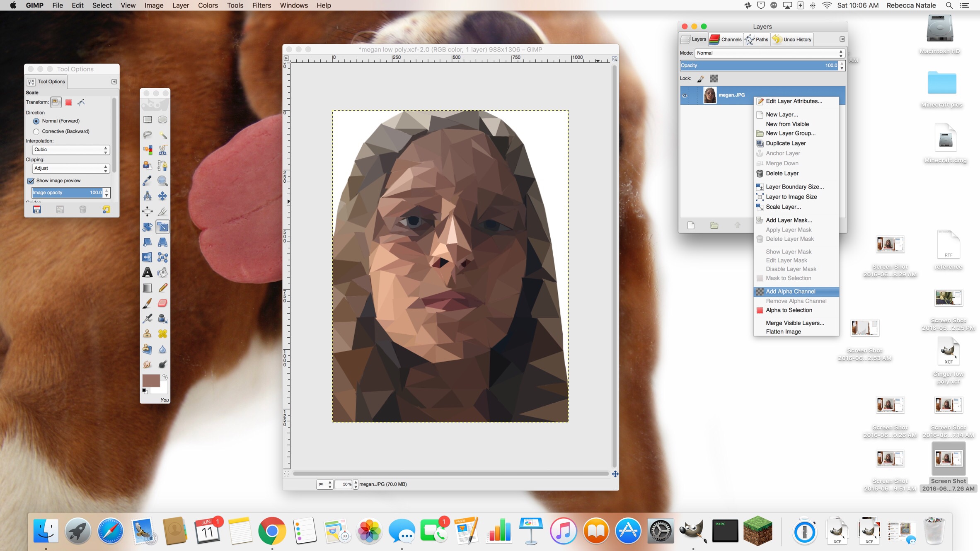
Task: Select the Zoom magnifier tool
Action: click(x=162, y=181)
